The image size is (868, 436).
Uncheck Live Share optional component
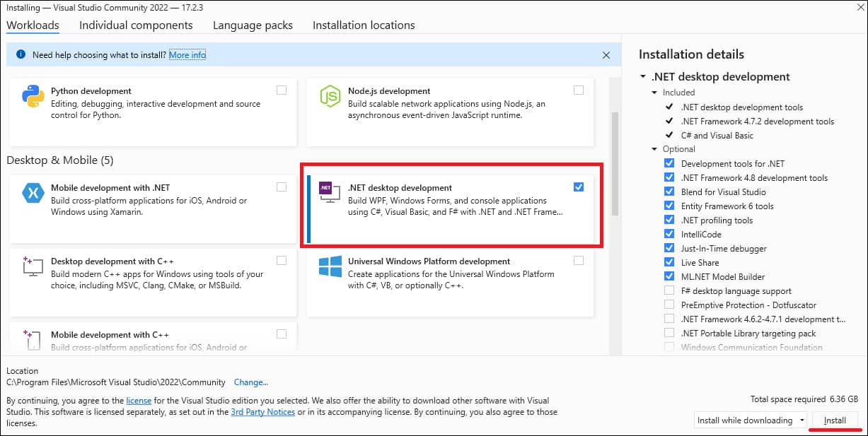tap(669, 262)
